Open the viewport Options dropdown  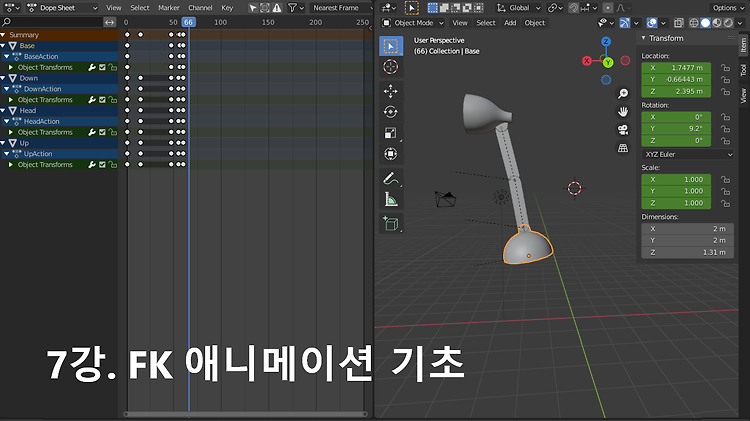click(728, 8)
